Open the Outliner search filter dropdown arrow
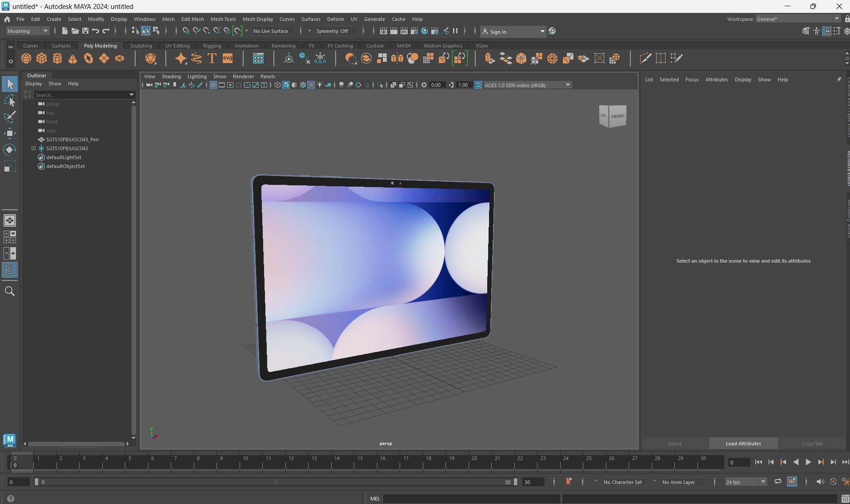The width and height of the screenshot is (850, 504). click(x=132, y=95)
